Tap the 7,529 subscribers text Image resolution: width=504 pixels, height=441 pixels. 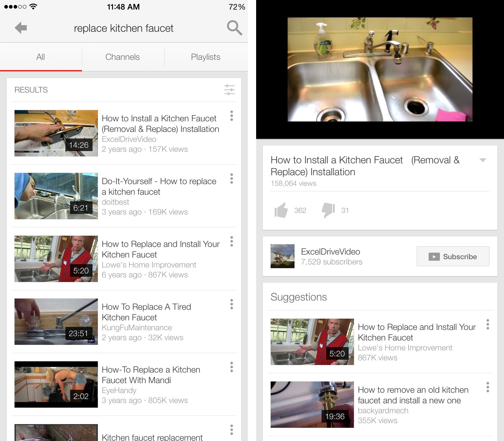pyautogui.click(x=332, y=262)
